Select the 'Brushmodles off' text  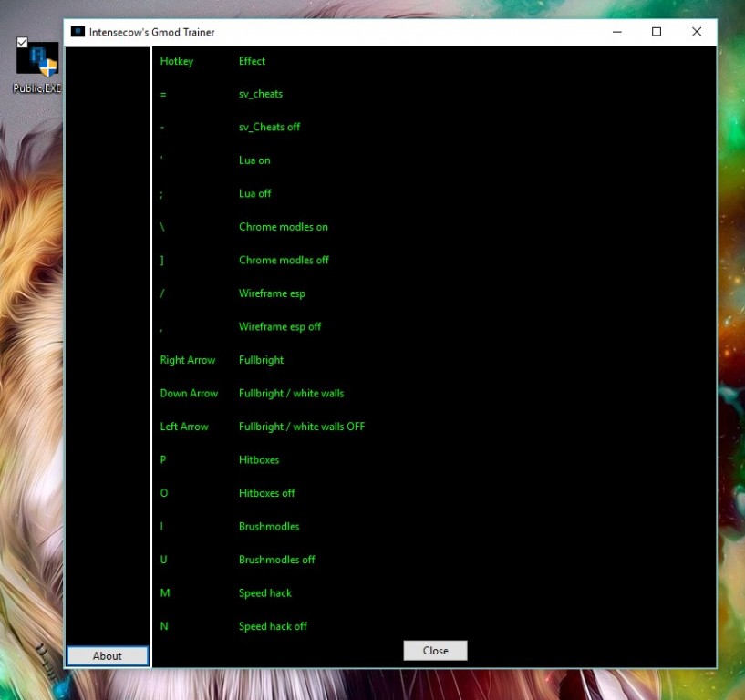tap(277, 560)
